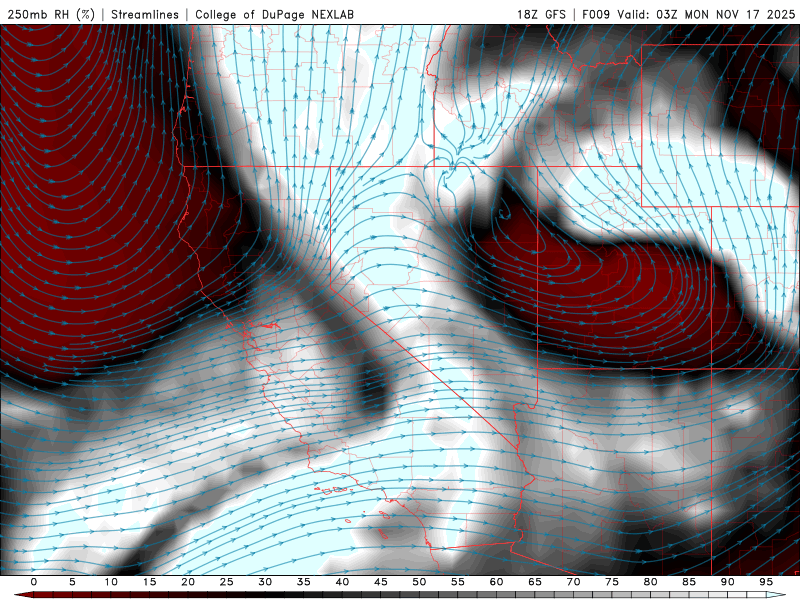This screenshot has width=800, height=600.
Task: Click the 'Streamlines' label in header
Action: pos(145,14)
